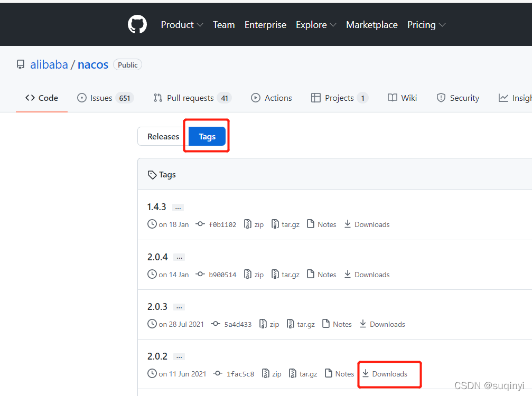Open commit b900514

[216, 275]
